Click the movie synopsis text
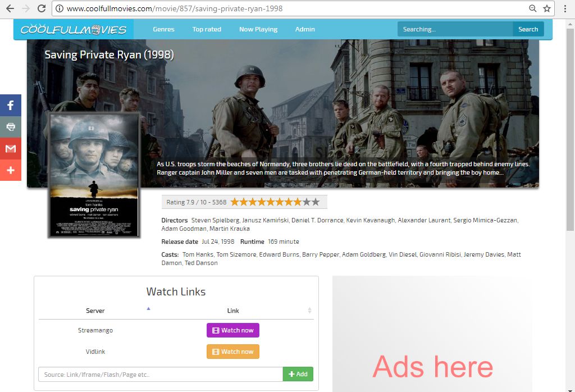The height and width of the screenshot is (392, 575). click(x=343, y=168)
